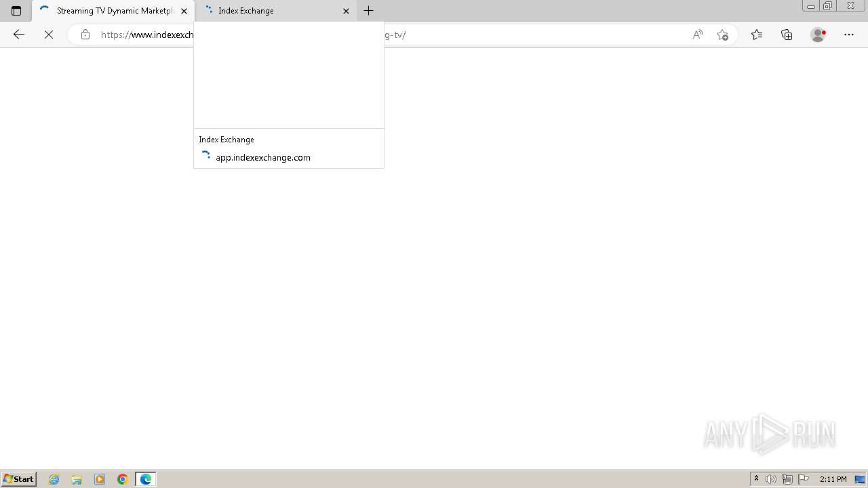Click Index Exchange title in tab preview
868x488 pixels.
[226, 140]
